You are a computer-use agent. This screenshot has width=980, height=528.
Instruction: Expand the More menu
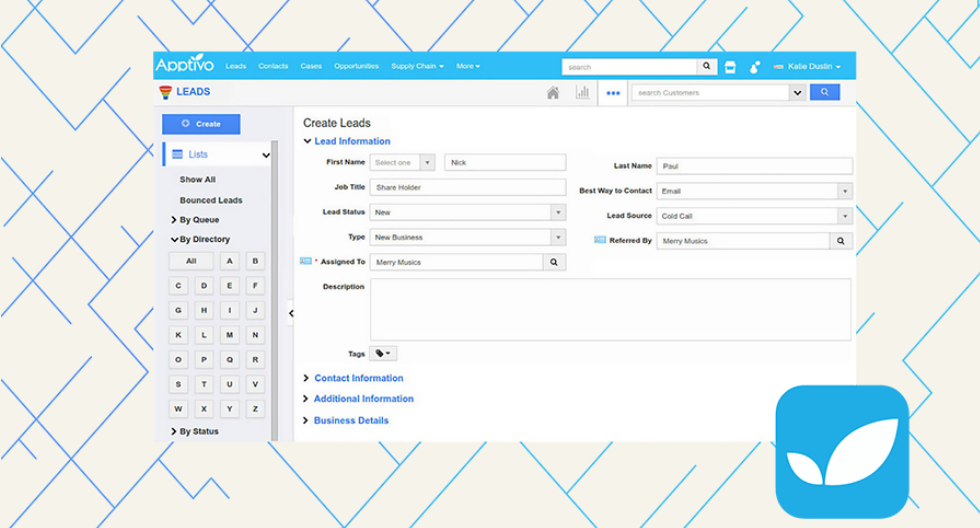pos(468,66)
